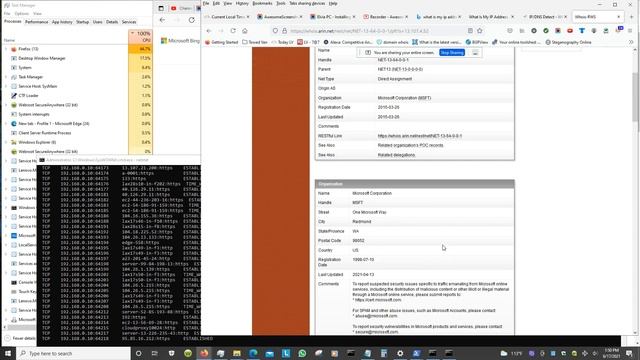
Task: Select Desktop Window Manager process
Action: point(78,58)
